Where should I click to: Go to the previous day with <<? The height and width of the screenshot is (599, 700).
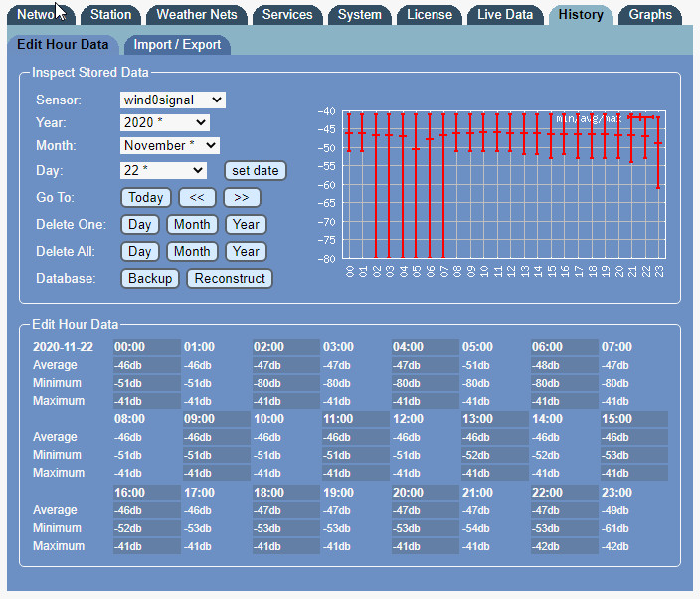[x=197, y=197]
